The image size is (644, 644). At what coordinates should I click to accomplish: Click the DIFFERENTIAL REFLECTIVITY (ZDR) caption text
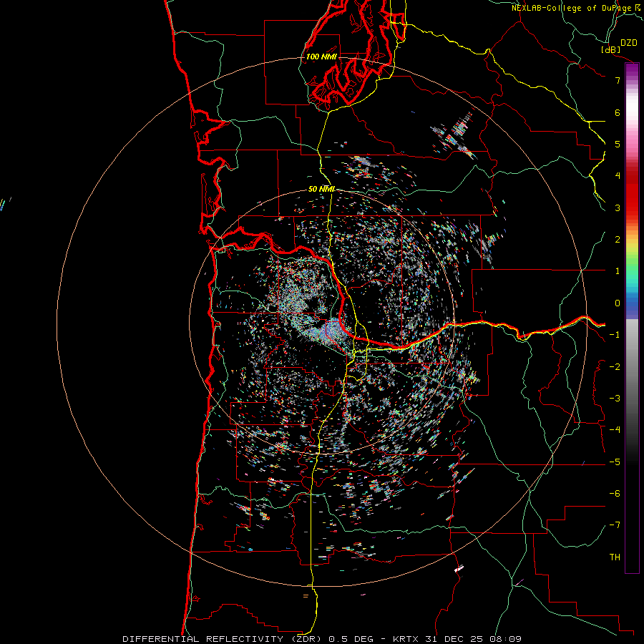point(223,639)
